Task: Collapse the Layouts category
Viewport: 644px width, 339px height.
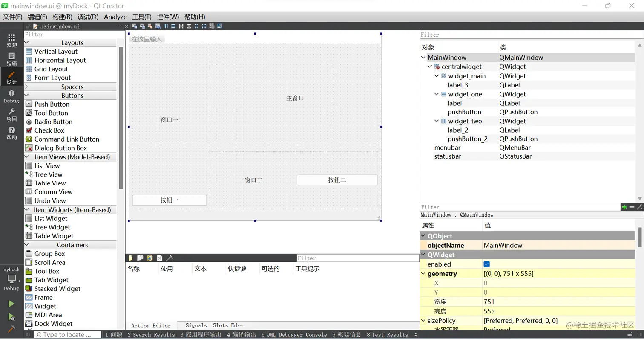Action: [x=27, y=43]
